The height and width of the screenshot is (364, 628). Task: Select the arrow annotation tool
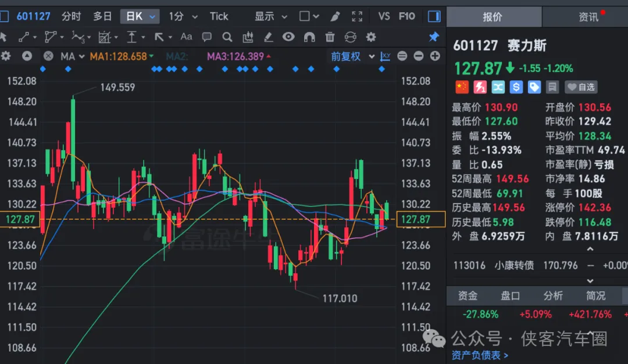pos(159,37)
